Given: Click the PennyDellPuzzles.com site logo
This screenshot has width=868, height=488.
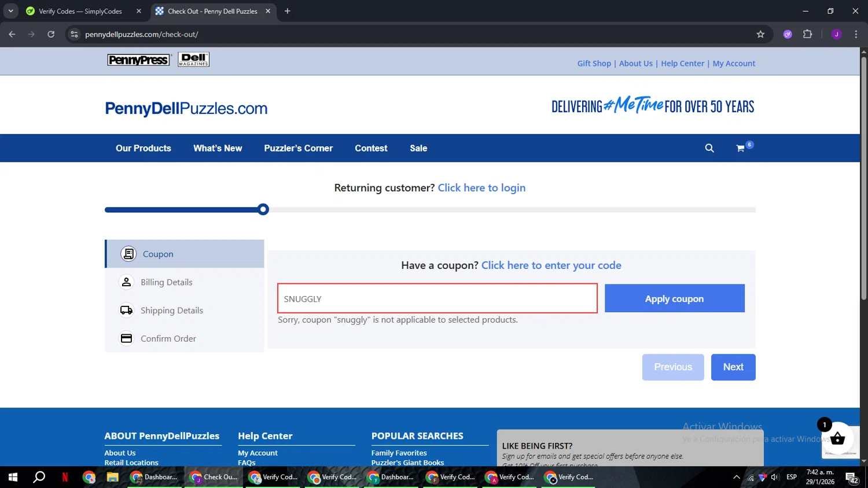Looking at the screenshot, I should tap(186, 108).
